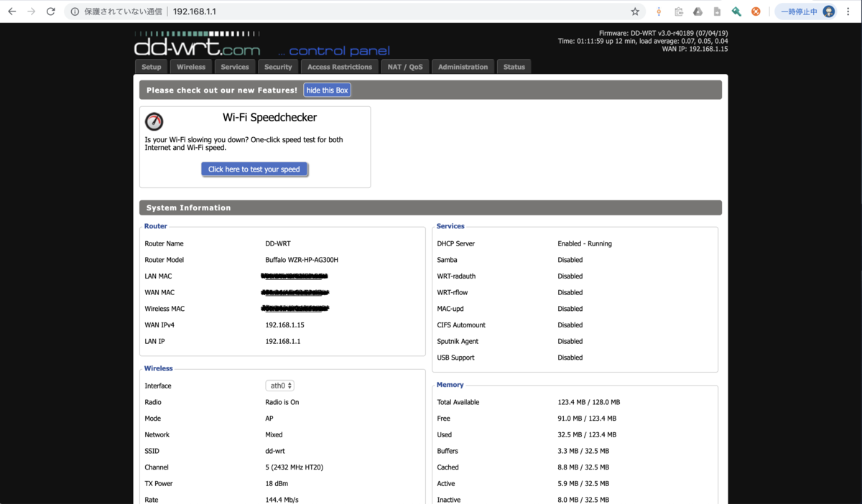Click the Wi-Fi Speedchecker heading
Image resolution: width=862 pixels, height=504 pixels.
(x=269, y=117)
